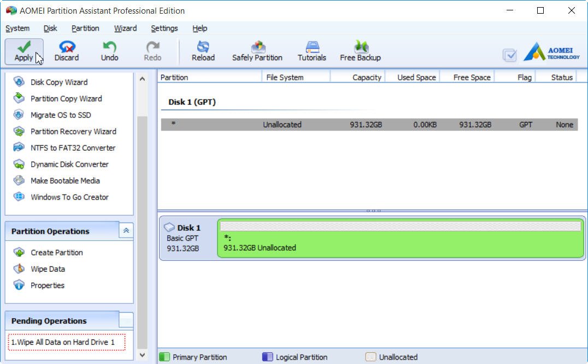588x364 pixels.
Task: Select the Disk 1 (GPT) heading
Action: pyautogui.click(x=192, y=102)
